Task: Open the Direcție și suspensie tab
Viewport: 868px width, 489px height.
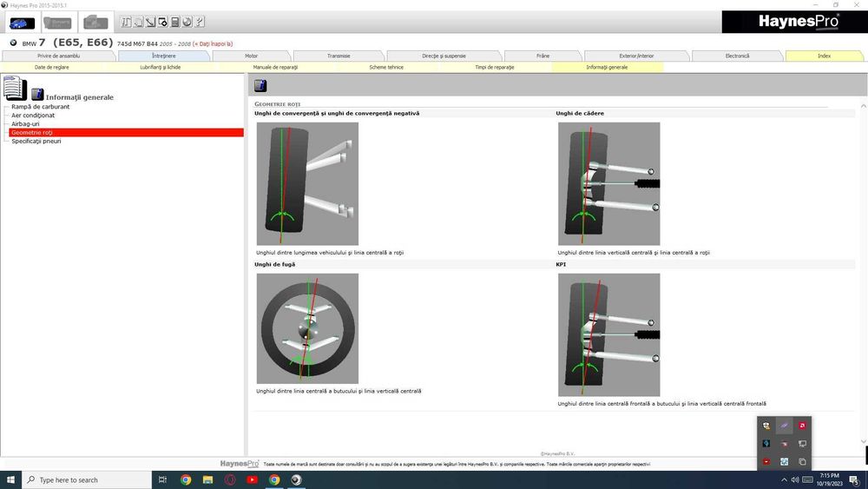Action: [444, 56]
